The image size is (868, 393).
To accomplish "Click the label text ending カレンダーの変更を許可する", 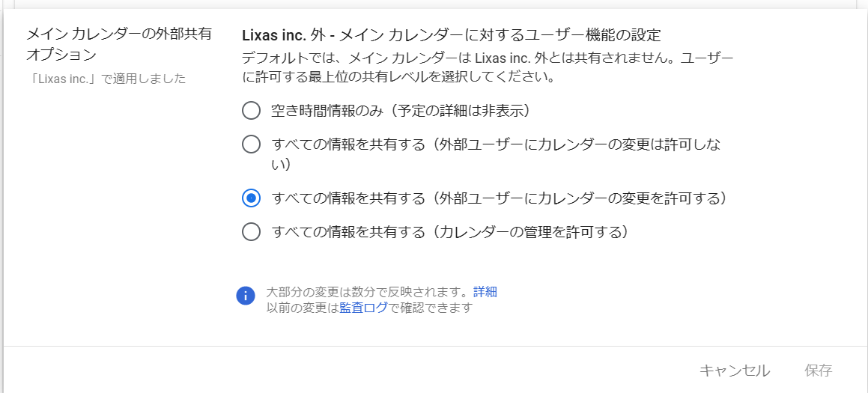I will pyautogui.click(x=498, y=198).
